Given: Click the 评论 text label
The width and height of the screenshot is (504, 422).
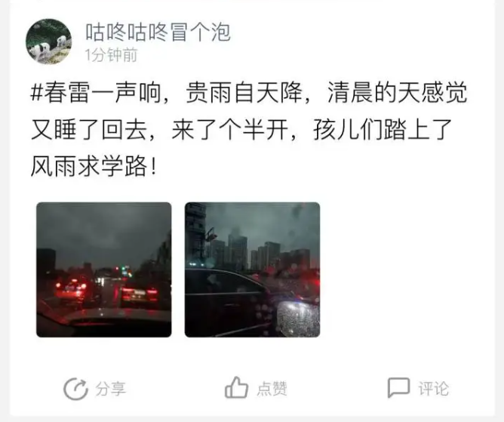Looking at the screenshot, I should [x=433, y=389].
